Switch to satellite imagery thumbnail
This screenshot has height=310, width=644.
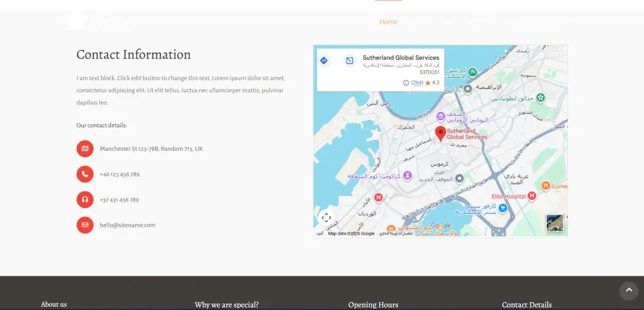[x=555, y=223]
